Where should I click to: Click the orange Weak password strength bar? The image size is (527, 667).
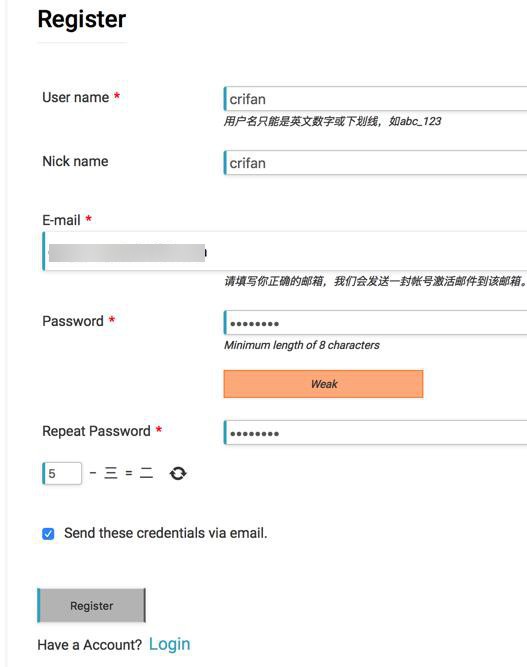(323, 384)
